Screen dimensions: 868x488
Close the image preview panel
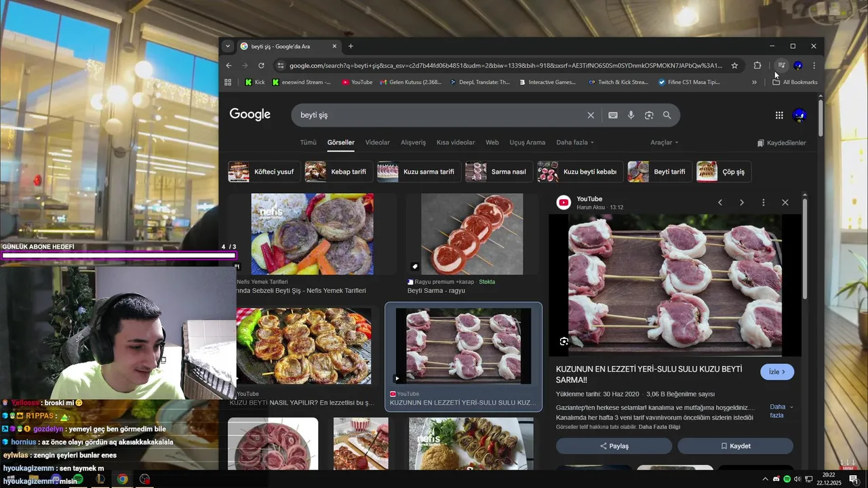(785, 203)
